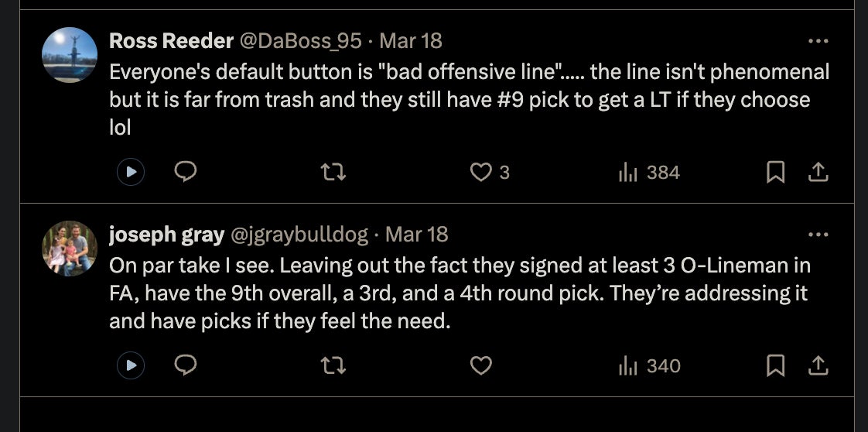The width and height of the screenshot is (868, 432).
Task: Open more options on Ross Reeder's tweet
Action: click(818, 41)
